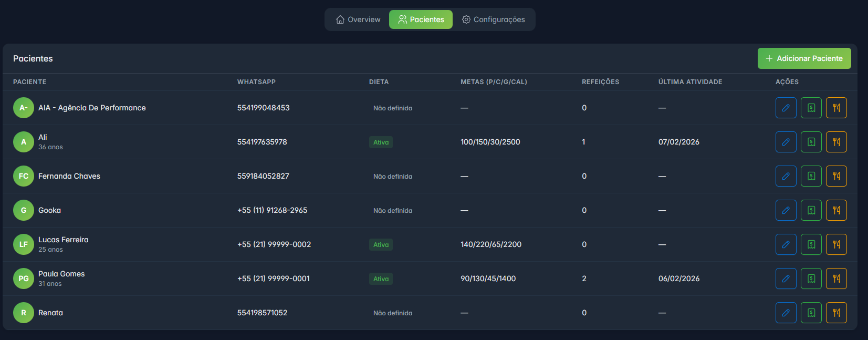868x340 pixels.
Task: Click the utensils meals icon for Renata
Action: [836, 313]
